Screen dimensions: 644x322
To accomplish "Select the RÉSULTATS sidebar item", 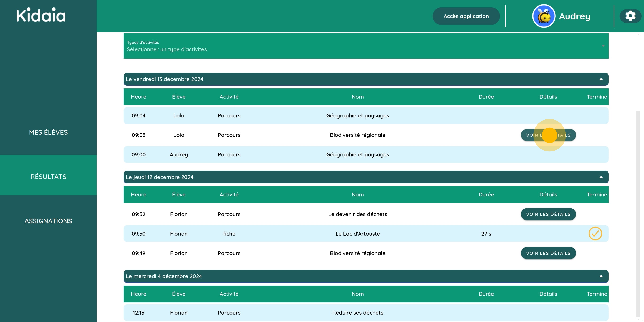I will coord(48,177).
